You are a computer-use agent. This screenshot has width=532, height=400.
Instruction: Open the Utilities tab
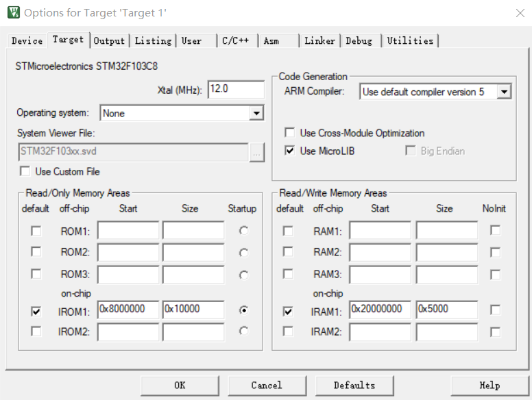[x=410, y=40]
